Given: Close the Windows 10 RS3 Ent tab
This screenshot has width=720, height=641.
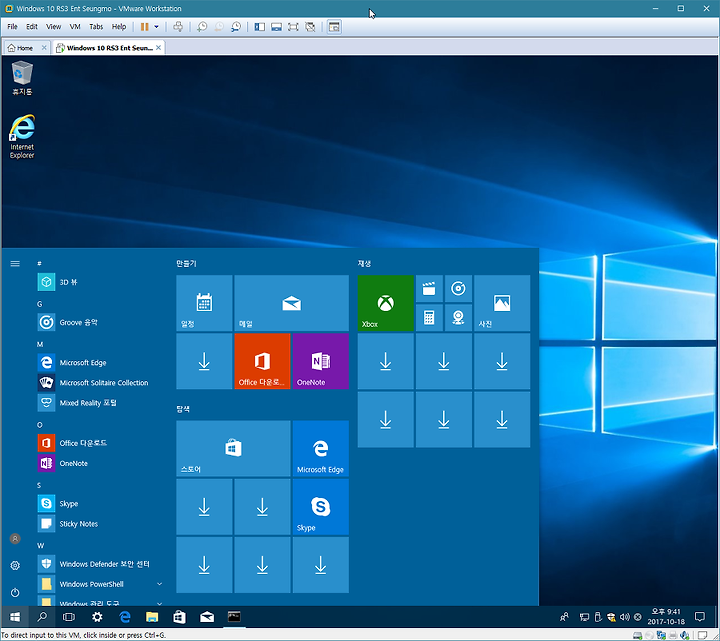Looking at the screenshot, I should 158,47.
